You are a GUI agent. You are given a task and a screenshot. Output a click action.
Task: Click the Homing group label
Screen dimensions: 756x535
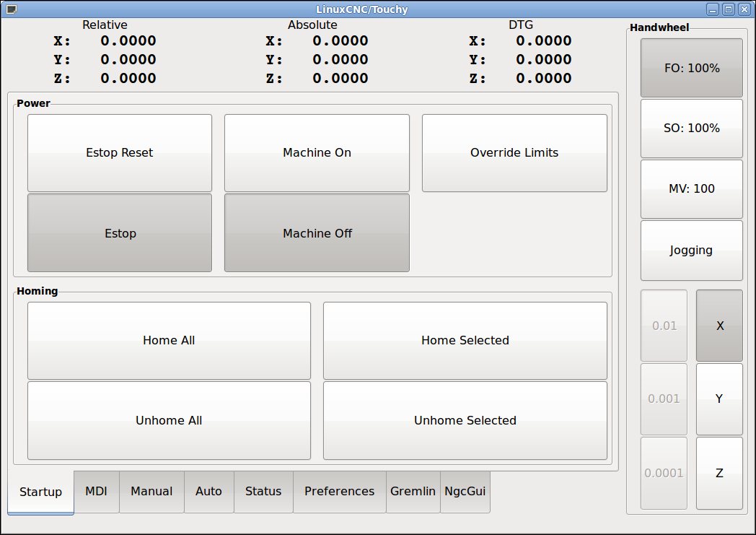tap(37, 291)
